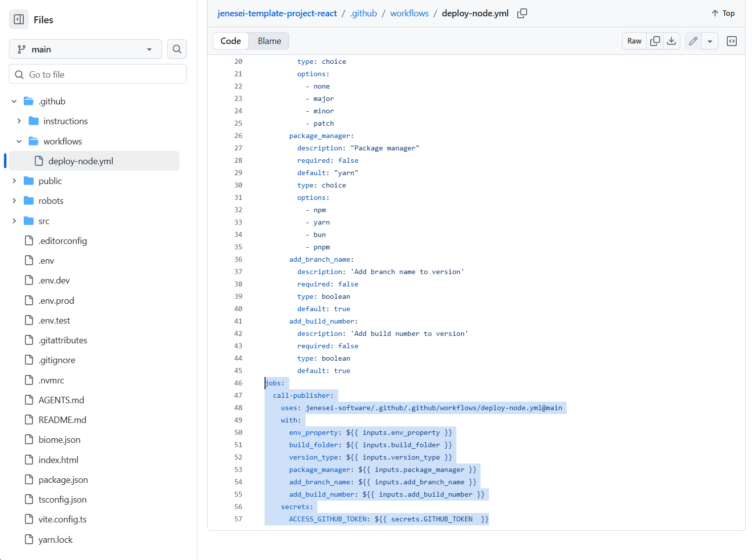The width and height of the screenshot is (756, 560).
Task: Open .env.prod file icon
Action: point(29,301)
